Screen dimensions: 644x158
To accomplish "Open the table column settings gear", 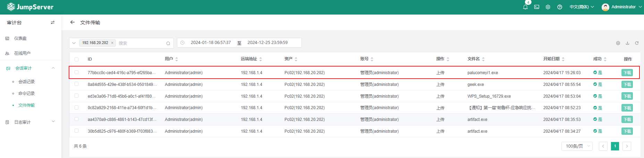I will click(x=618, y=43).
